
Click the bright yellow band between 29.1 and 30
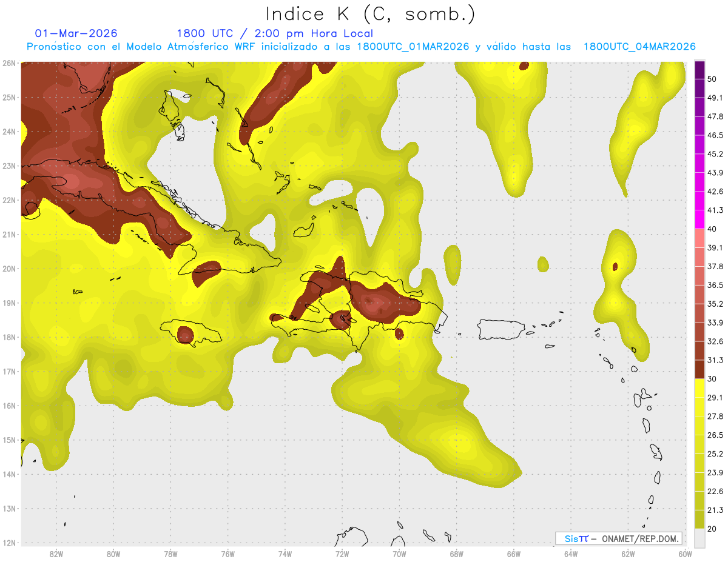pyautogui.click(x=699, y=388)
